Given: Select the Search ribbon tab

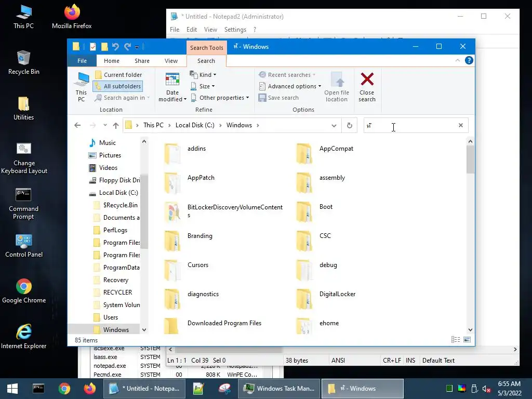Looking at the screenshot, I should coord(206,61).
